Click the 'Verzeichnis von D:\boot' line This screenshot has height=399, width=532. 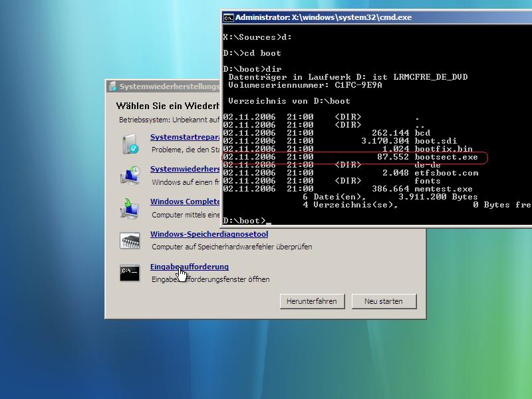(289, 101)
